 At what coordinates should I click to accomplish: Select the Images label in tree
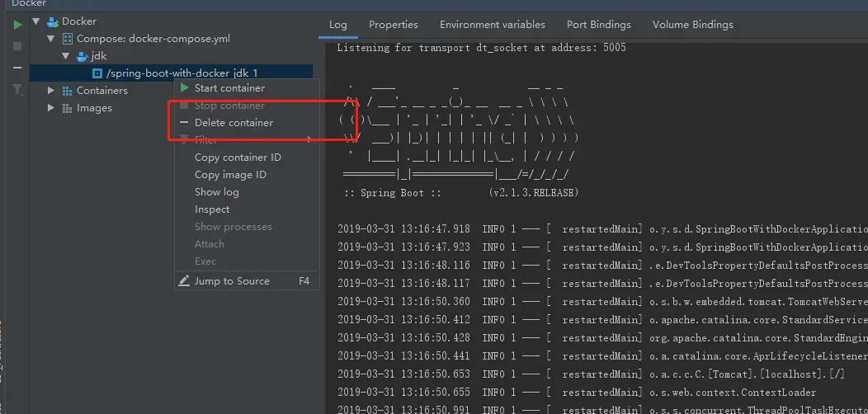tap(94, 108)
